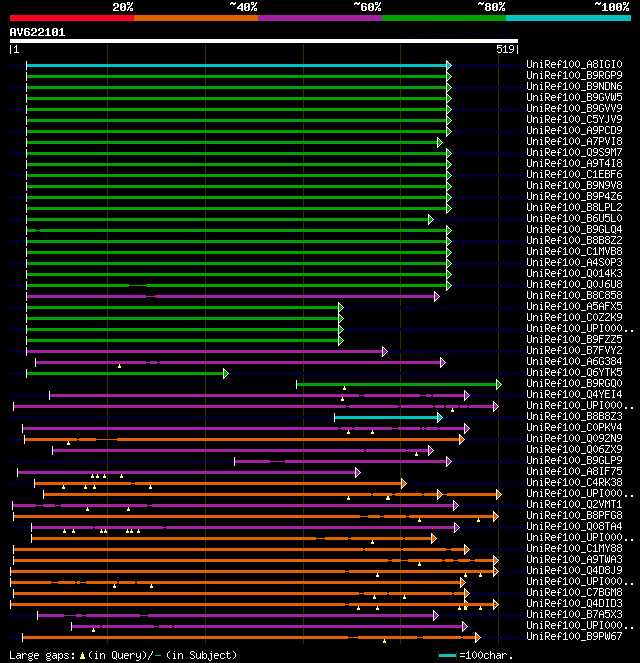
Task: Select the AV622101 query name
Action: 37,33
